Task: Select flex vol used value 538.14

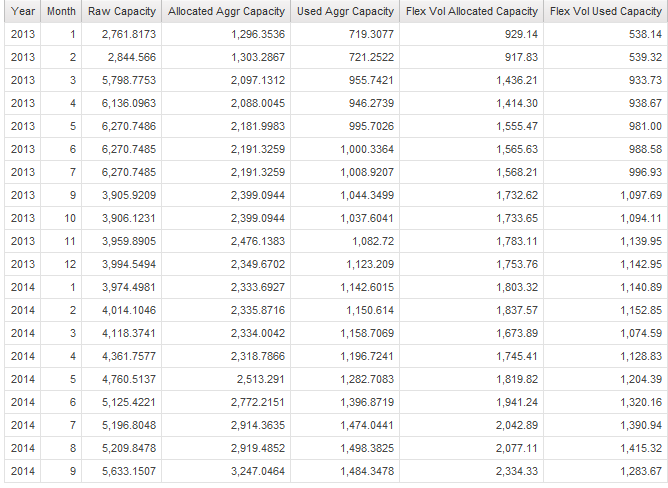Action: [644, 34]
